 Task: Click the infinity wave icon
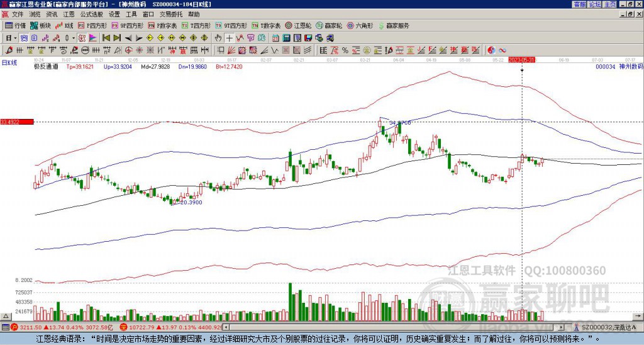tap(502, 50)
